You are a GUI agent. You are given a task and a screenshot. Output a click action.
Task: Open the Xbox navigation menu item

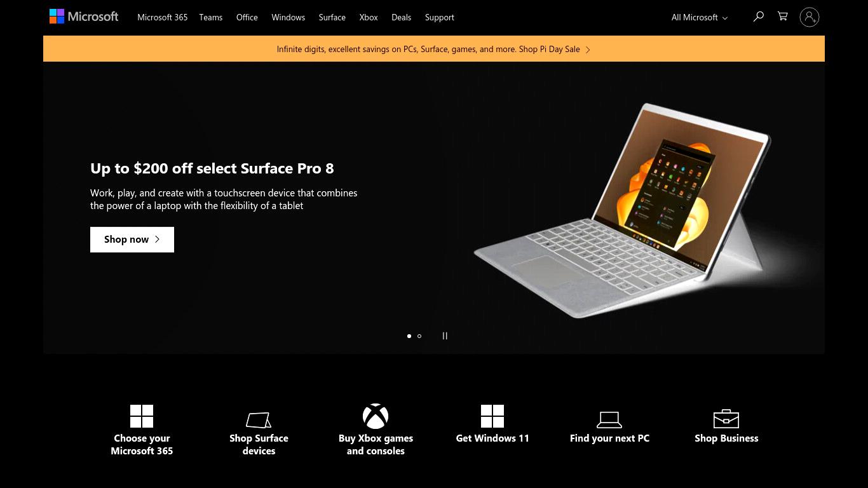coord(369,17)
